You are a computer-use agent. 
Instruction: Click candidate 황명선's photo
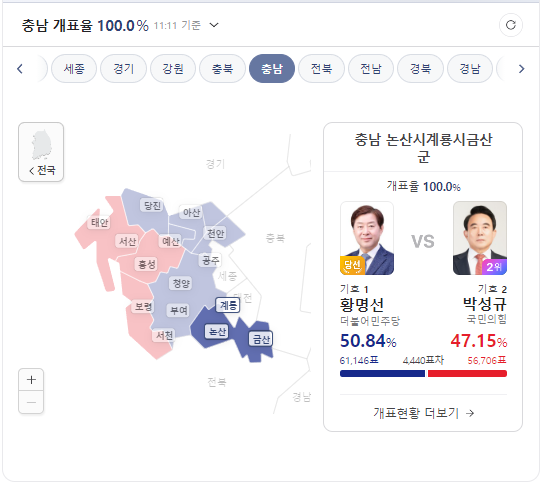(367, 238)
